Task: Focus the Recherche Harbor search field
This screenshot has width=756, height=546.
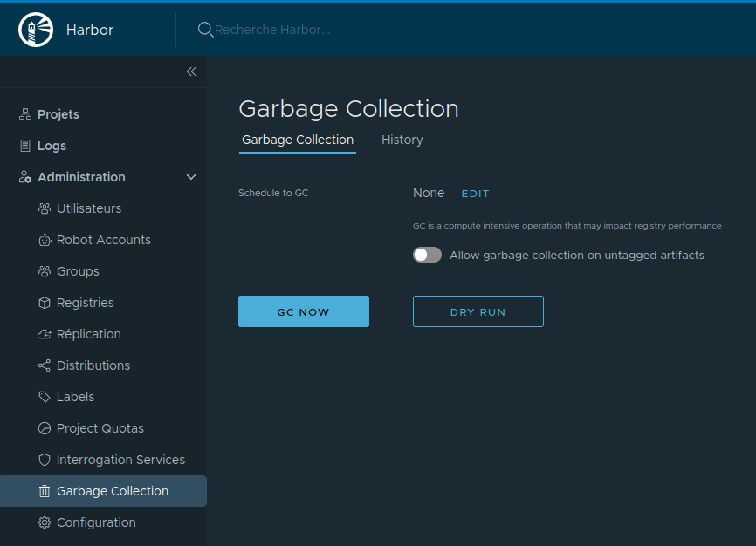Action: [x=272, y=30]
